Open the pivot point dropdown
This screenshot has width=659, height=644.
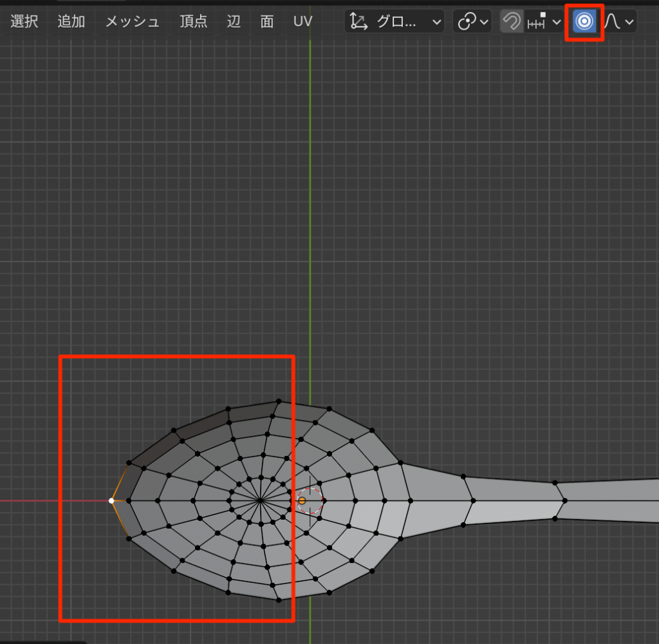(x=472, y=22)
